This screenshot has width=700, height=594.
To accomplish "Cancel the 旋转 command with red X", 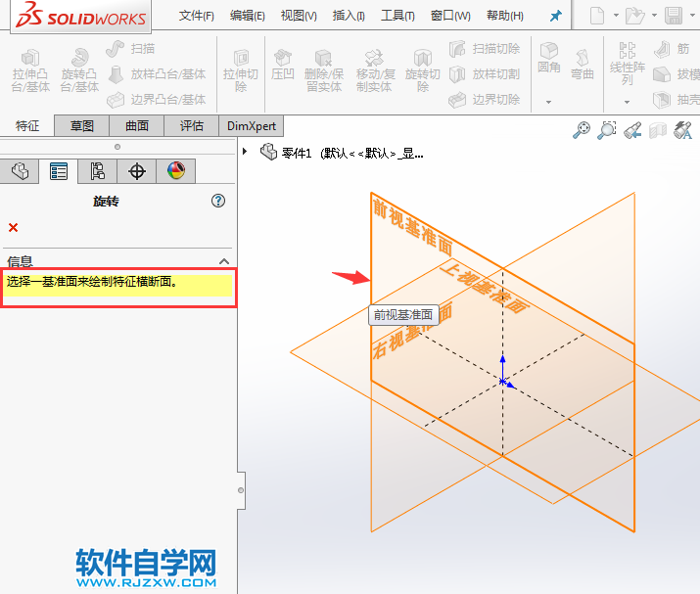I will [x=14, y=228].
